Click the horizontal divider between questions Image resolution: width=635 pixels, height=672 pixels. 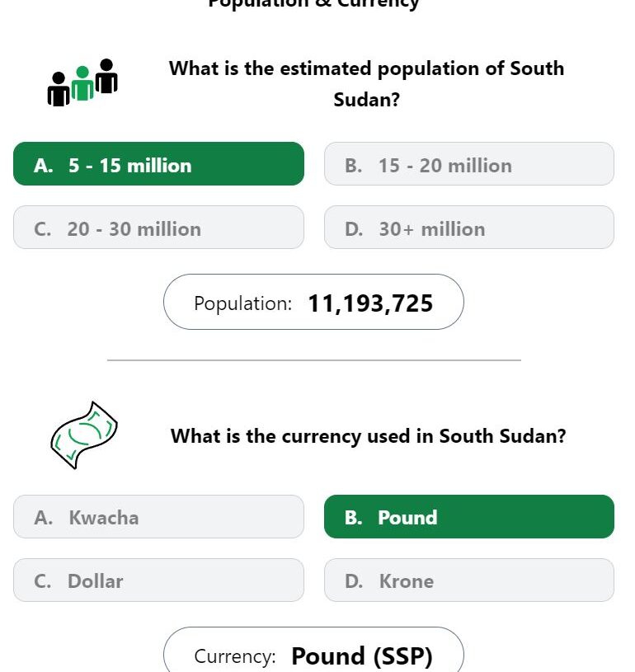click(314, 360)
